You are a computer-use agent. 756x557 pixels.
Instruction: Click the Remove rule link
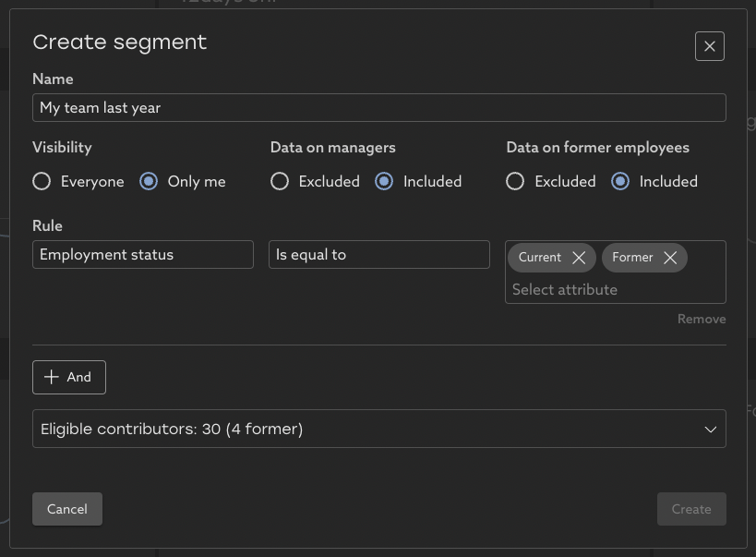(701, 319)
